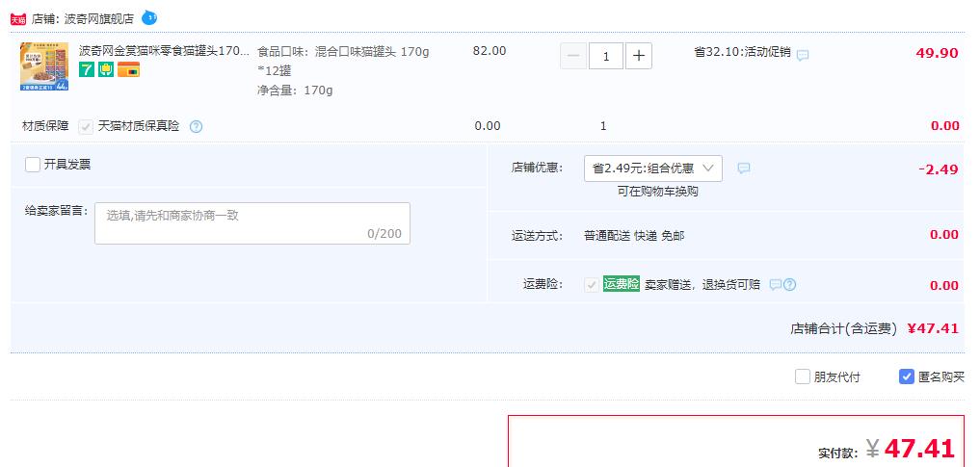Increase quantity with the plus button
980x467 pixels.
[639, 56]
